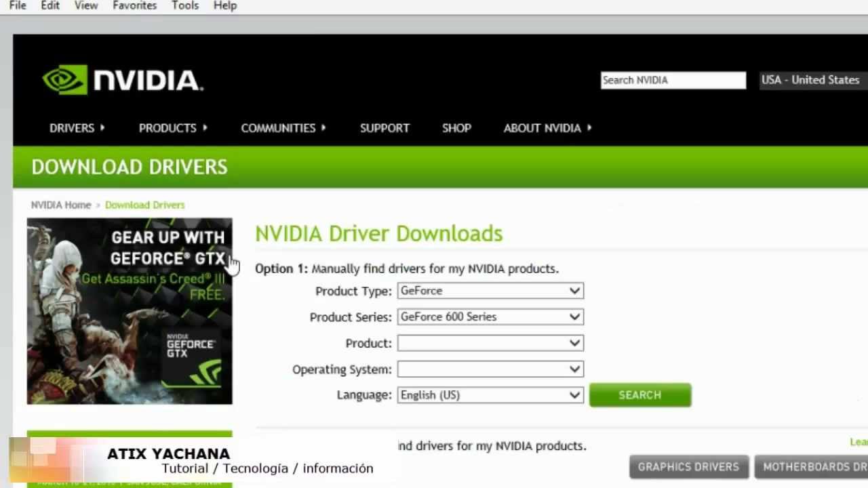Click the Option 1 description text
This screenshot has height=488, width=868.
tap(407, 269)
